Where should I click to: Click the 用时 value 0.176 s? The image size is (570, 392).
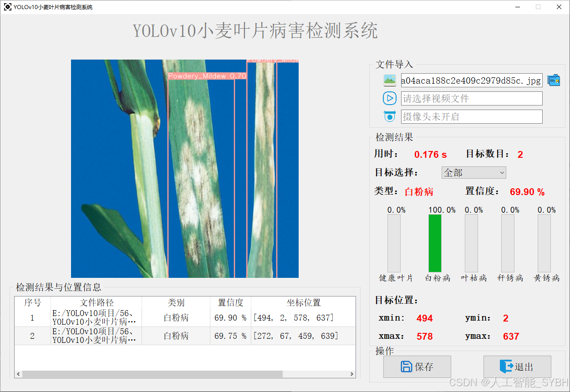[430, 155]
